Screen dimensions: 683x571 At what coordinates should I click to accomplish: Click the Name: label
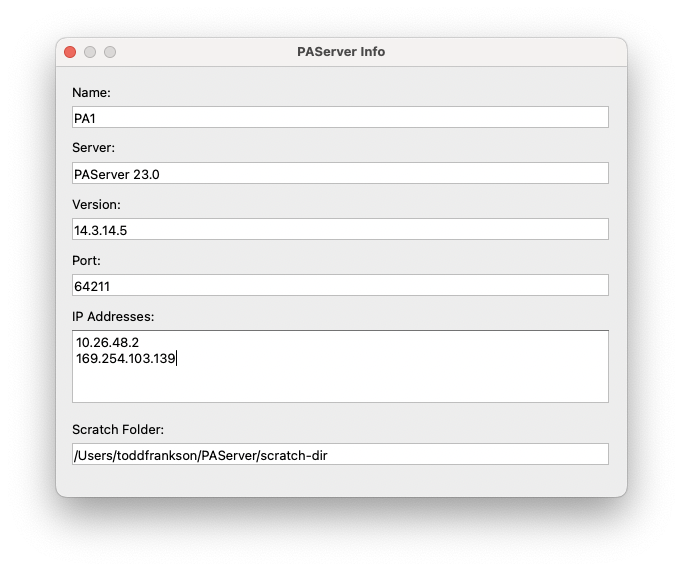click(x=91, y=92)
